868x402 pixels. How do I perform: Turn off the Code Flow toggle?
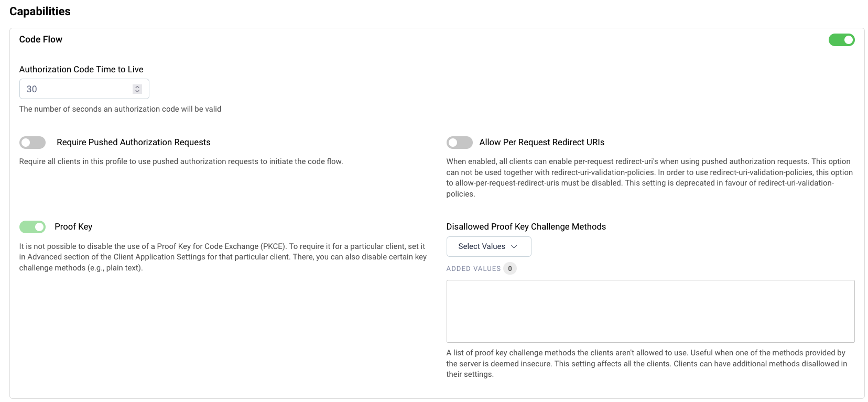point(841,40)
